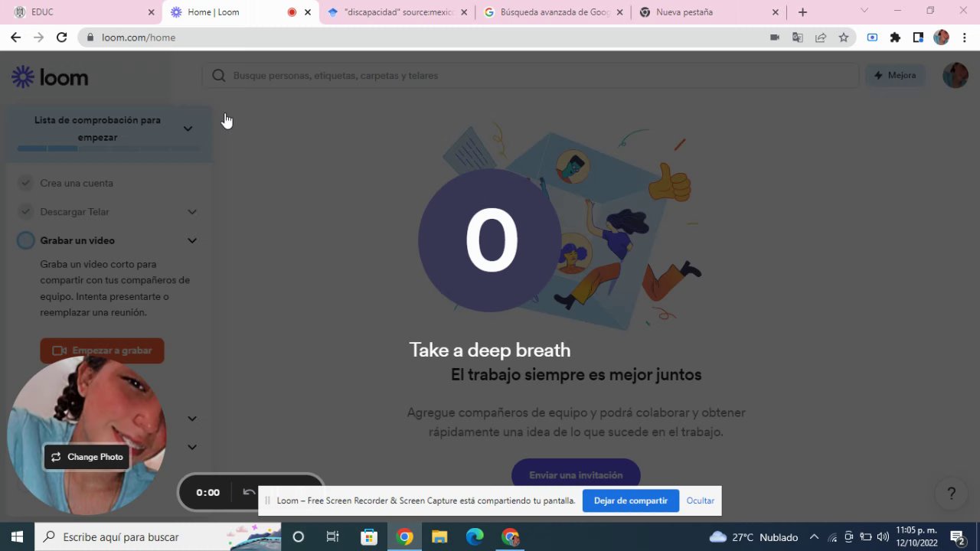980x551 pixels.
Task: Launch Microsoft Edge from the taskbar
Action: [475, 536]
